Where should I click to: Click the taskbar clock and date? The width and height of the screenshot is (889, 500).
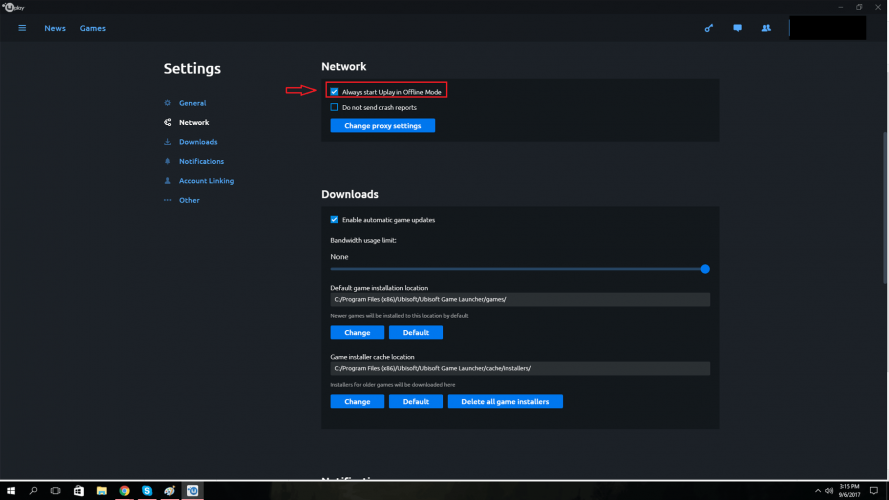click(849, 491)
